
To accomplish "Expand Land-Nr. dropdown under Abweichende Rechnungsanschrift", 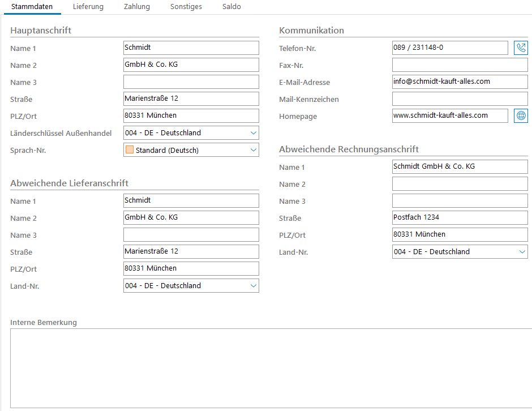I will [522, 252].
